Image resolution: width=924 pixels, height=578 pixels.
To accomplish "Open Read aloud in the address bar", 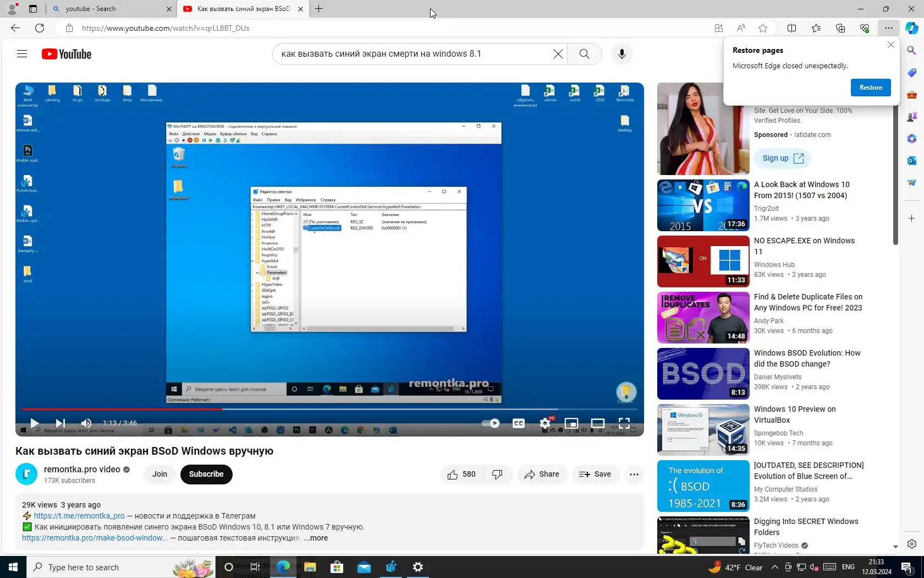I will pyautogui.click(x=741, y=28).
